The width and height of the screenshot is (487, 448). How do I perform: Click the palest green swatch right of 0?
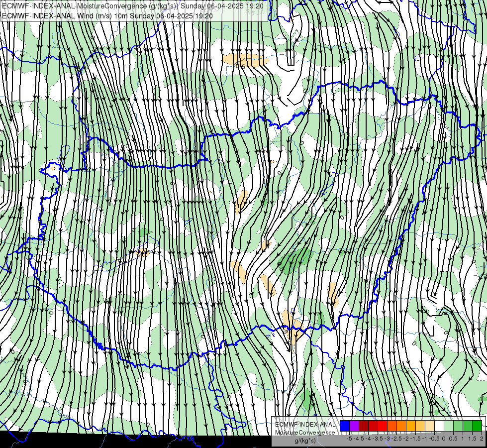(x=449, y=426)
